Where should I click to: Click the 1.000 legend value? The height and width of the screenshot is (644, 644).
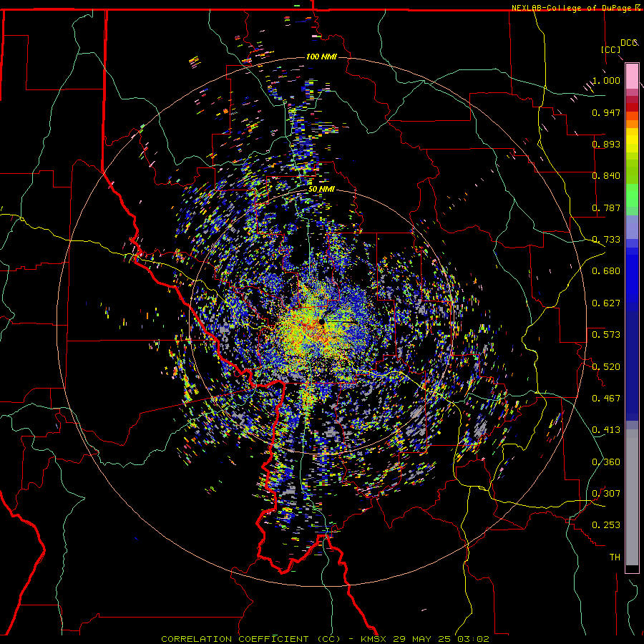pos(606,80)
